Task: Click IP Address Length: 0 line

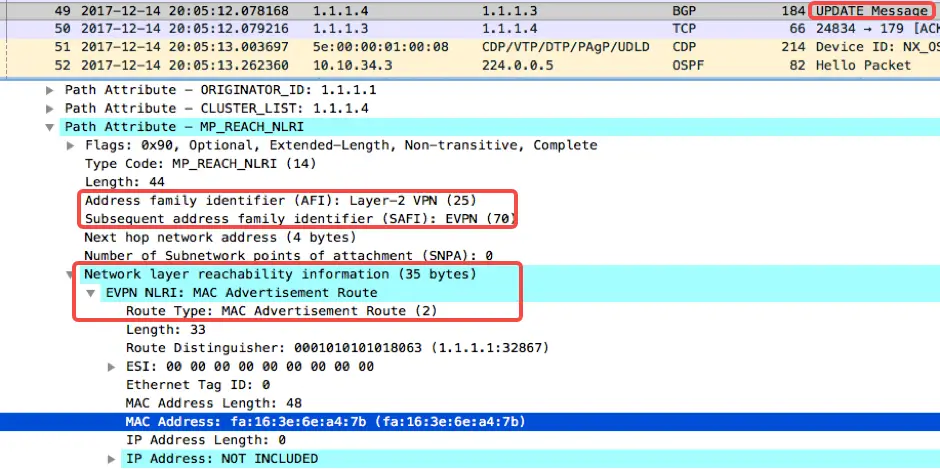Action: coord(206,440)
